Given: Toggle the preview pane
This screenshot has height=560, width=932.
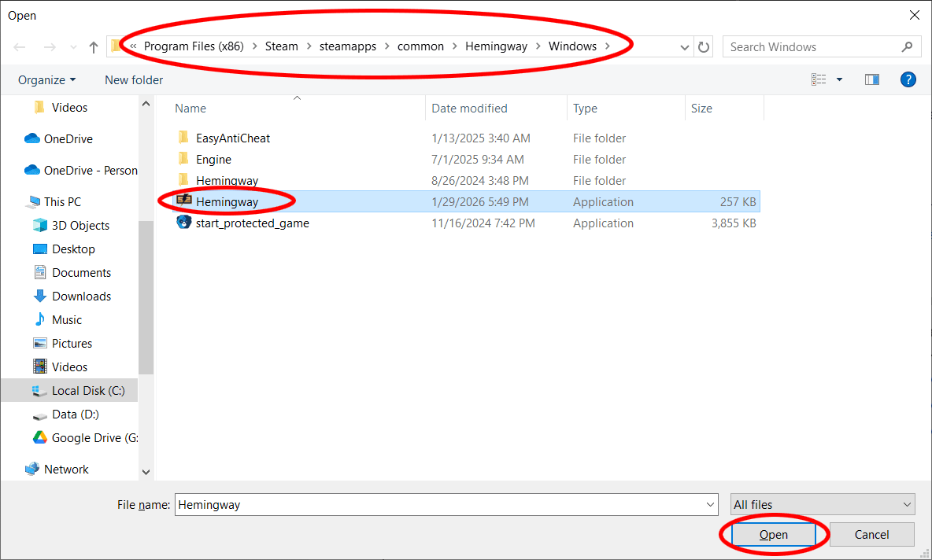Looking at the screenshot, I should pyautogui.click(x=872, y=79).
